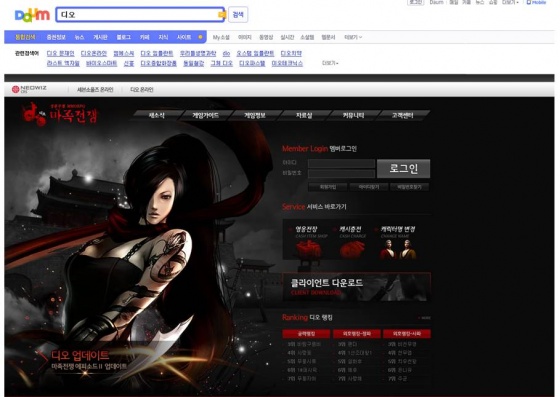Open the Change Name characters icon

pos(398,249)
